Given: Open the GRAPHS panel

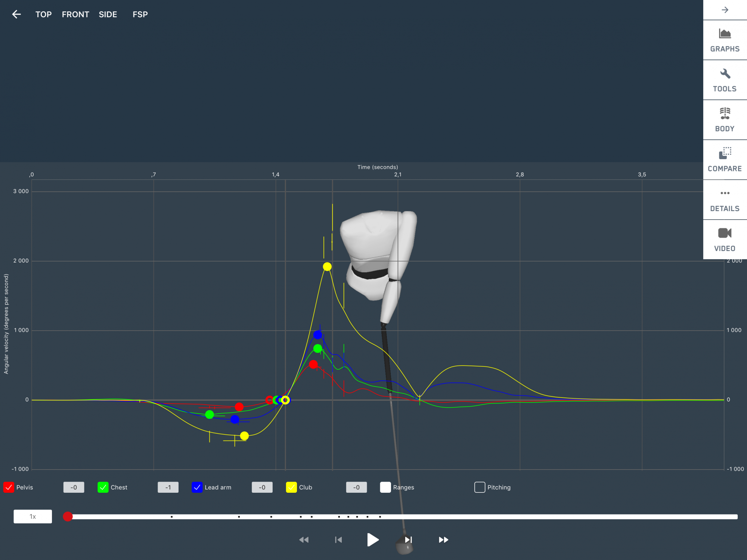Looking at the screenshot, I should [x=725, y=40].
